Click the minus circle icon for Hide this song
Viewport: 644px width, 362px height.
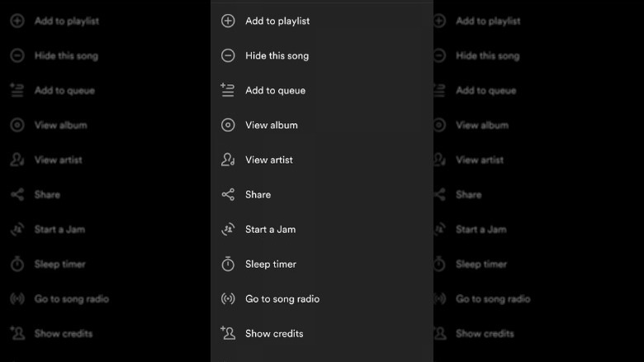click(228, 55)
